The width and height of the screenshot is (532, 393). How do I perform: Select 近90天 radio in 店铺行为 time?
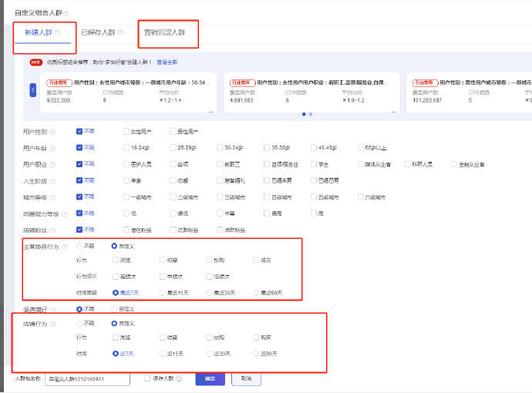[256, 354]
